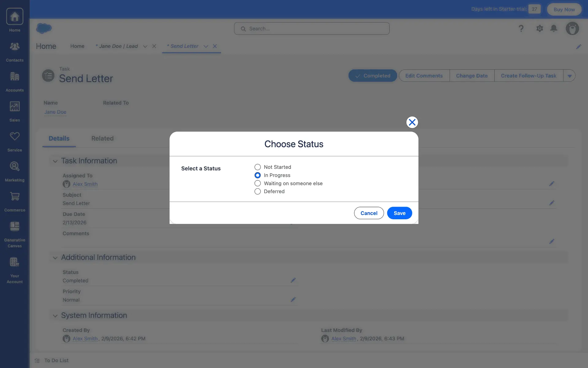Screen dimensions: 588x368
Task: Open the Send Letter tab dropdown chevron
Action: pos(206,46)
